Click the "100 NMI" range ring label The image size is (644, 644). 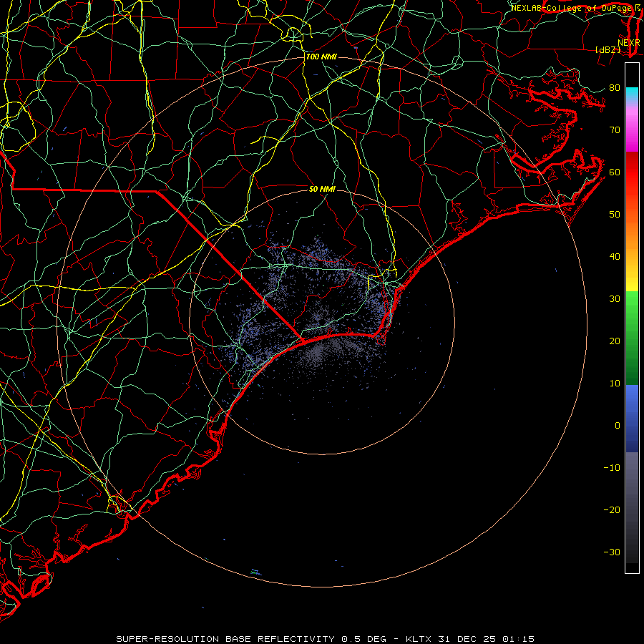321,57
